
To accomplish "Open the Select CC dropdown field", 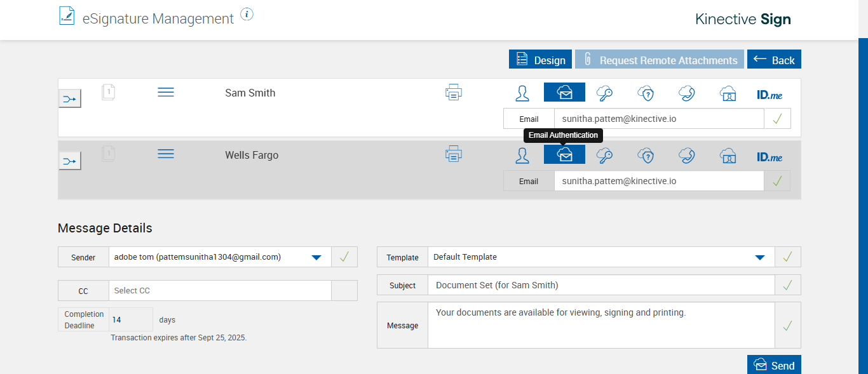I will 220,291.
